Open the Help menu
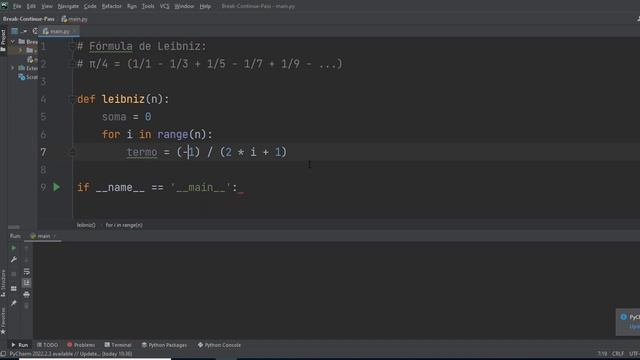Image resolution: width=640 pixels, height=360 pixels. coord(205,6)
